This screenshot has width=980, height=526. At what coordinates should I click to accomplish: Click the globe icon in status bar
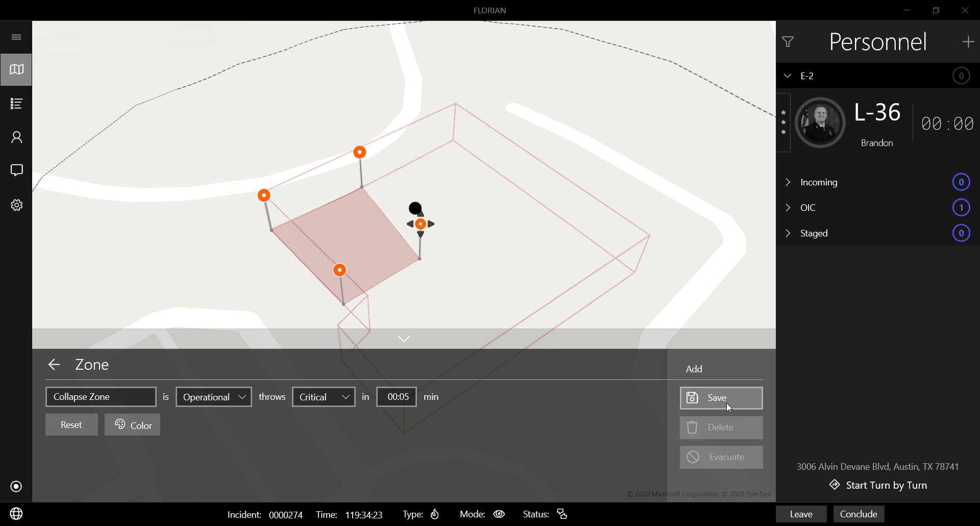(16, 514)
